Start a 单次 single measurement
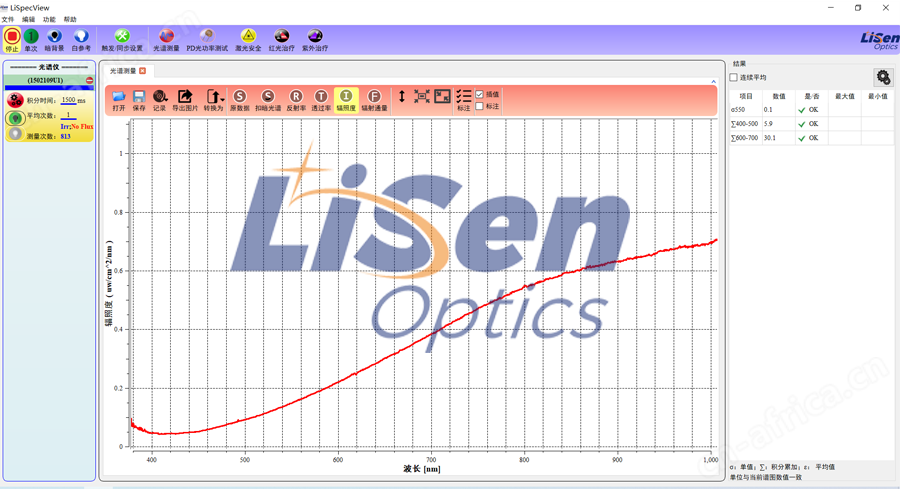The height and width of the screenshot is (489, 900). point(31,40)
